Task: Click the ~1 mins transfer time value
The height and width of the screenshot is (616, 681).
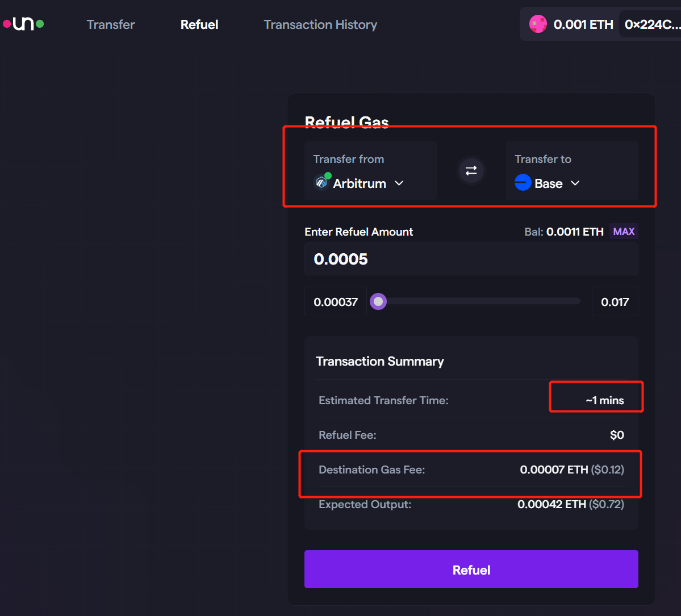Action: click(604, 400)
